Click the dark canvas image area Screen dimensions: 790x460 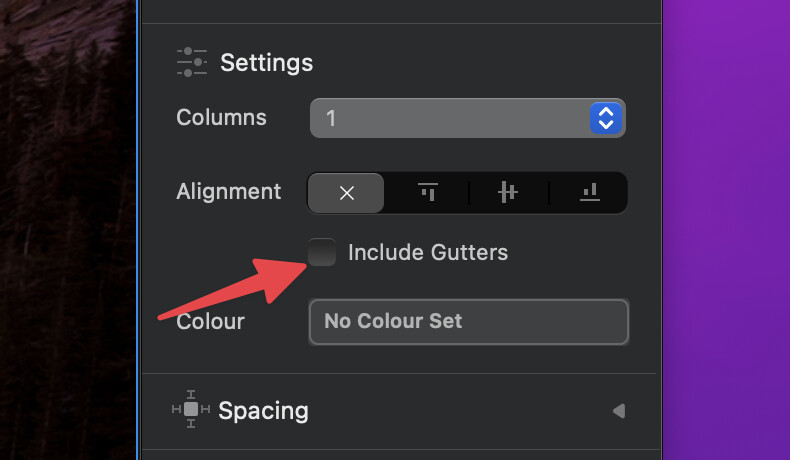[66, 230]
